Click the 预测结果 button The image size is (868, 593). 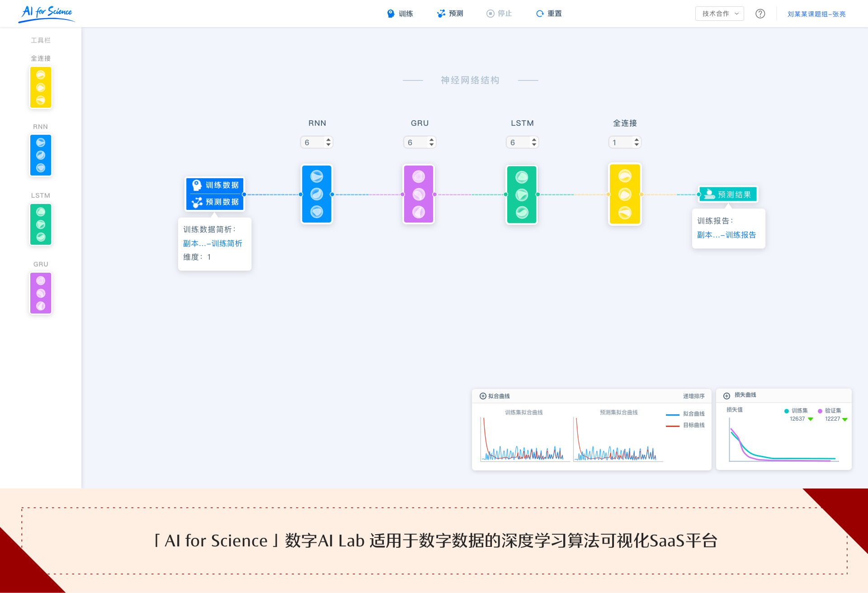(728, 195)
